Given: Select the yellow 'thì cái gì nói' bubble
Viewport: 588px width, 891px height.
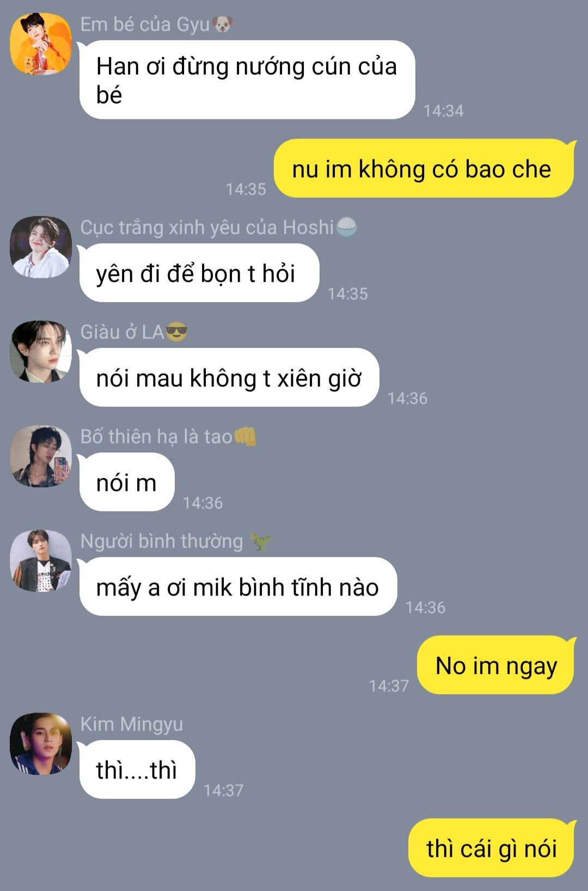Looking at the screenshot, I should point(492,848).
